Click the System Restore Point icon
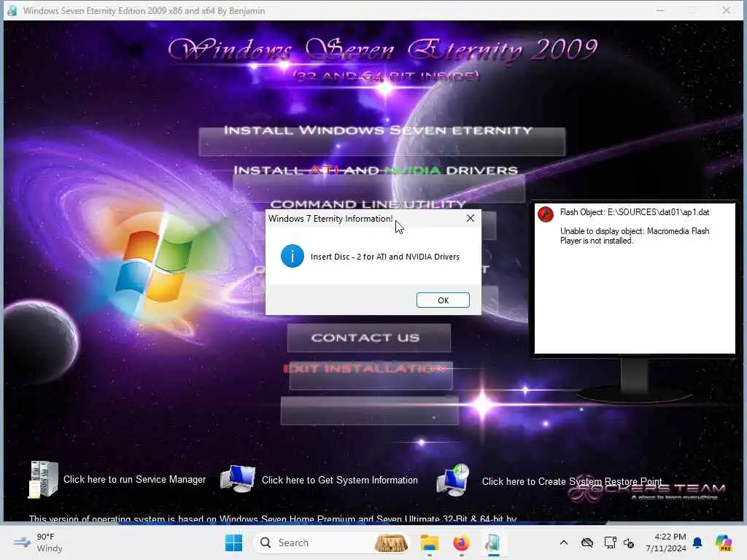Screen dimensions: 747x560 452,480
